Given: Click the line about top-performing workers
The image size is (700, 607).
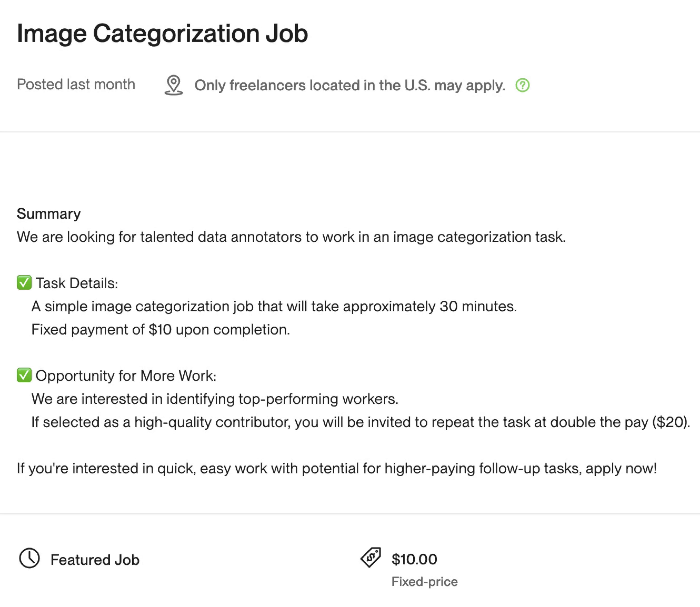Looking at the screenshot, I should click(214, 399).
